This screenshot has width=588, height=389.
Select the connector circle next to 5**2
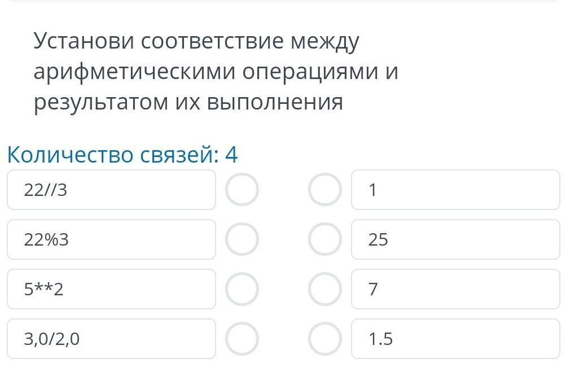pos(242,289)
